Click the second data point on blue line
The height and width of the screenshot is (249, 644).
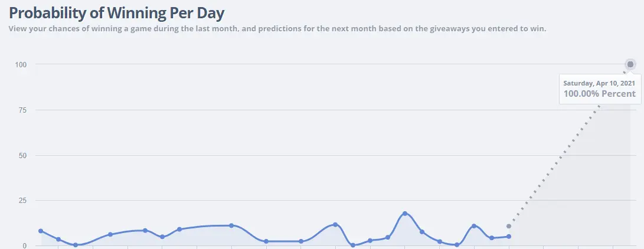pos(58,239)
